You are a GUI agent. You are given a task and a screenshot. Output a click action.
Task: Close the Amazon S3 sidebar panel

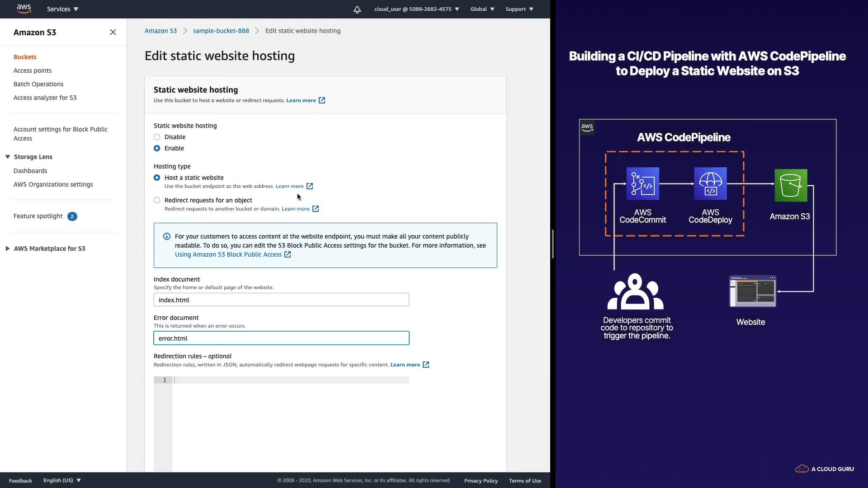[113, 32]
